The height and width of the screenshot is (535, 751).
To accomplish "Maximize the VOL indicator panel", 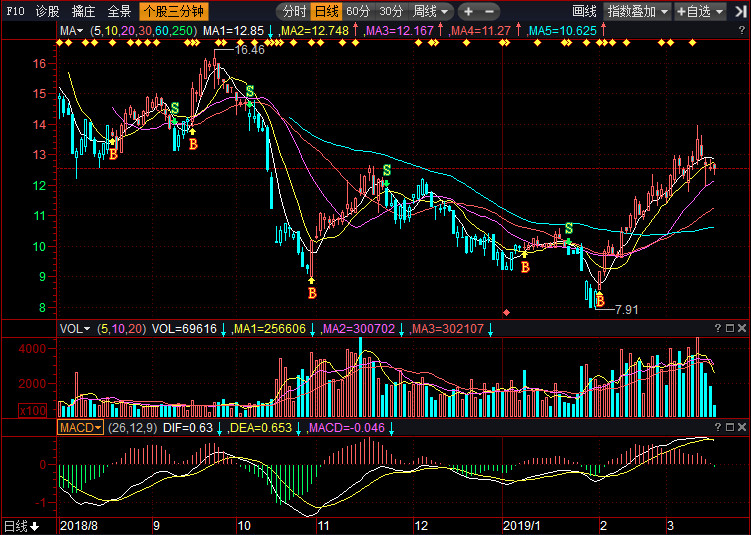I will [730, 328].
